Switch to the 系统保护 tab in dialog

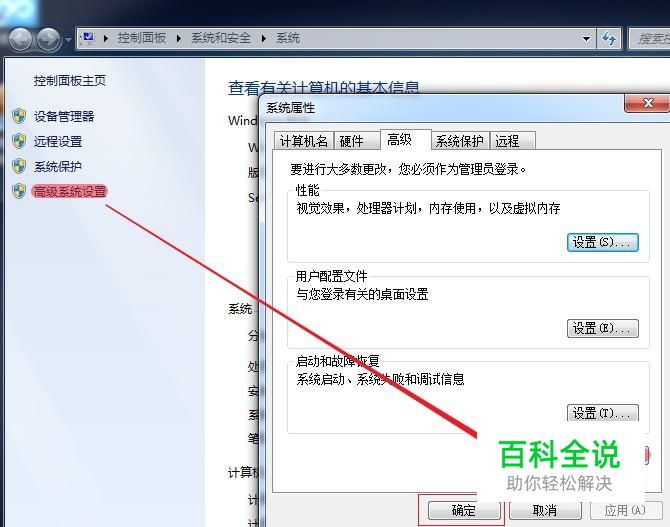[x=460, y=141]
